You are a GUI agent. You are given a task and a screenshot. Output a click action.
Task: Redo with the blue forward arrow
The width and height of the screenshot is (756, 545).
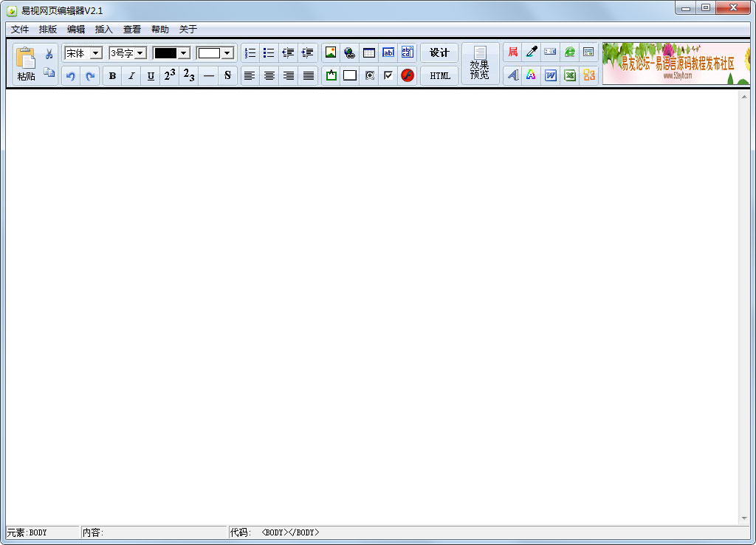(x=89, y=76)
